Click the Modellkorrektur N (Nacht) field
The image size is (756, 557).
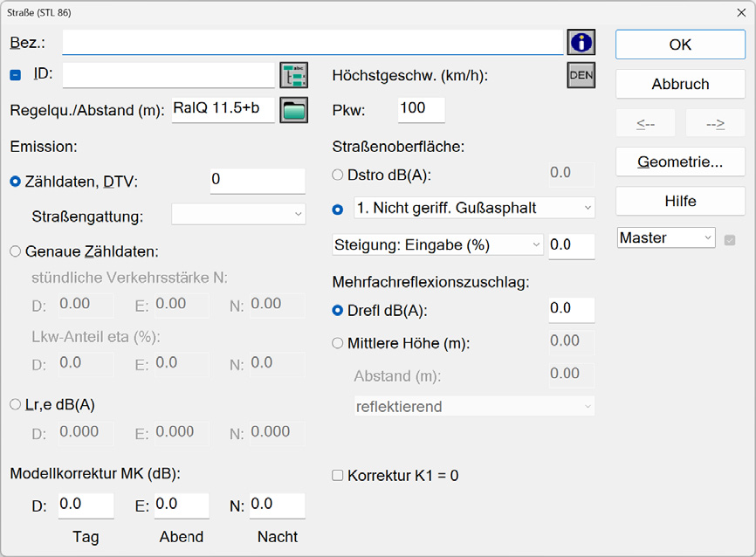click(x=278, y=505)
